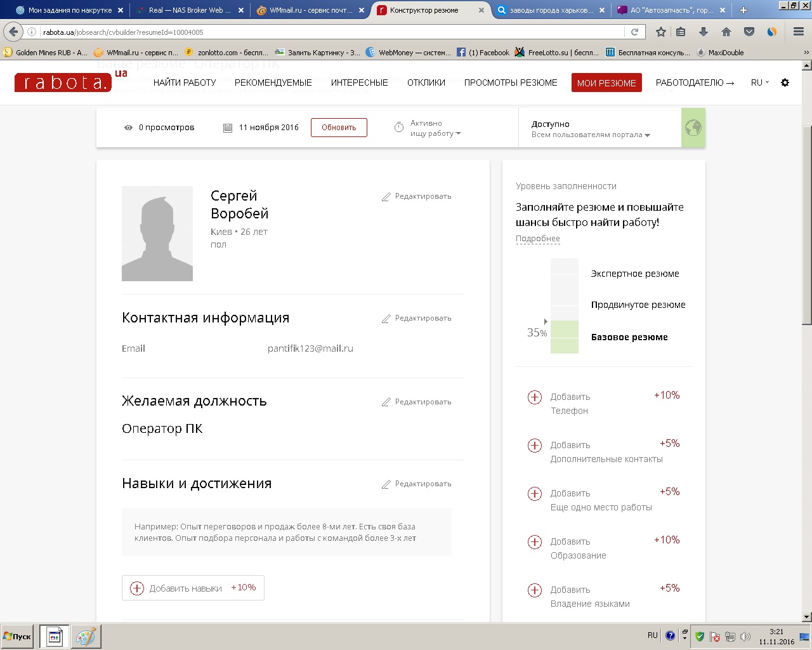Switch to заводы города харьков tab
This screenshot has height=650, width=812.
[x=551, y=10]
